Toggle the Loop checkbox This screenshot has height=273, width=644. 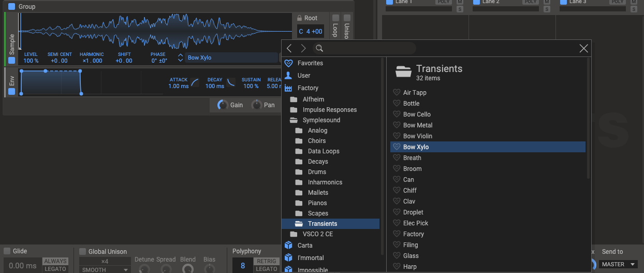(x=335, y=18)
